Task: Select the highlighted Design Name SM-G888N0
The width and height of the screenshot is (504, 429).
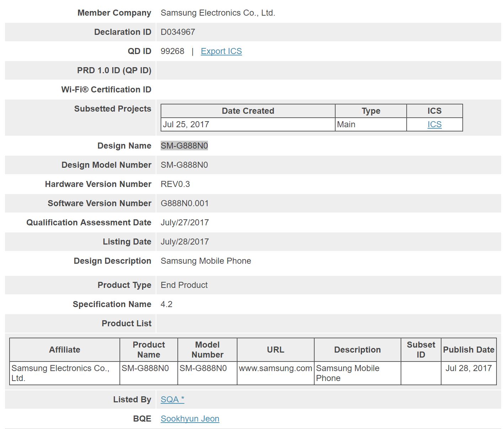Action: (184, 146)
